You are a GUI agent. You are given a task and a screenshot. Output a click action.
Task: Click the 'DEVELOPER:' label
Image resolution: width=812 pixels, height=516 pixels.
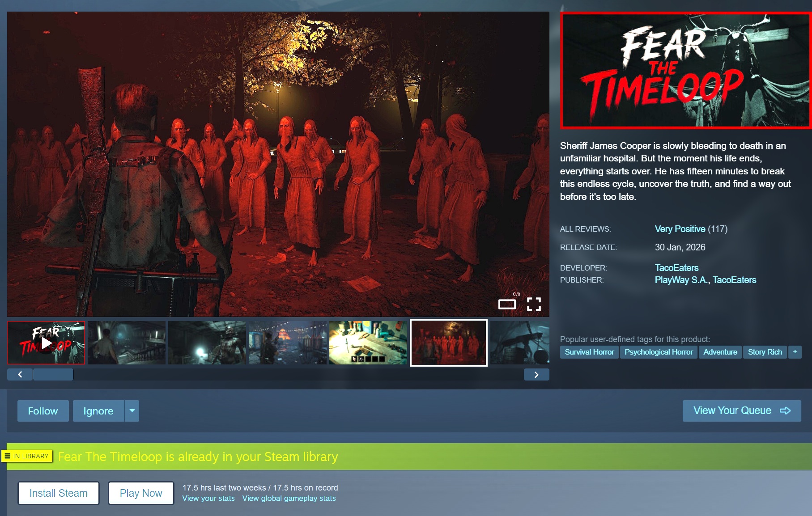pyautogui.click(x=583, y=268)
